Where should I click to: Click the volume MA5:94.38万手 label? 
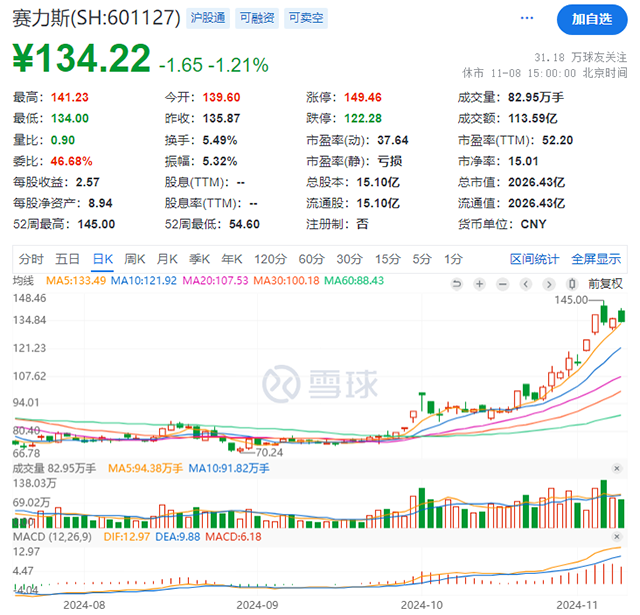pyautogui.click(x=145, y=468)
